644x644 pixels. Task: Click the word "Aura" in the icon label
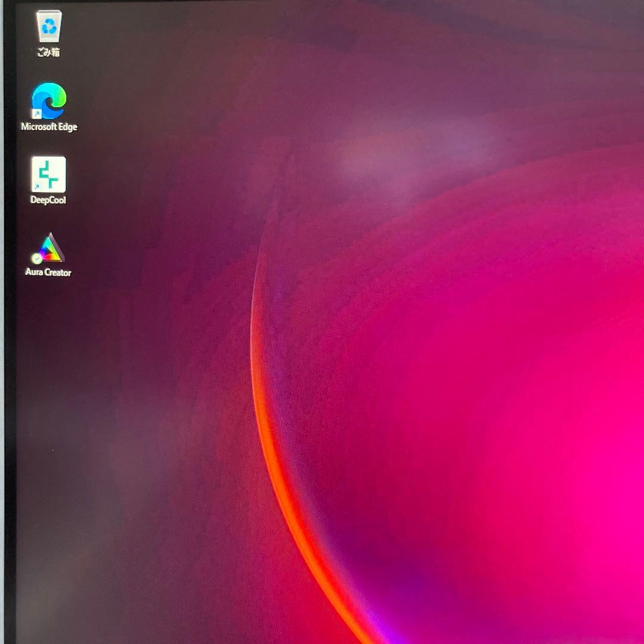(x=34, y=273)
